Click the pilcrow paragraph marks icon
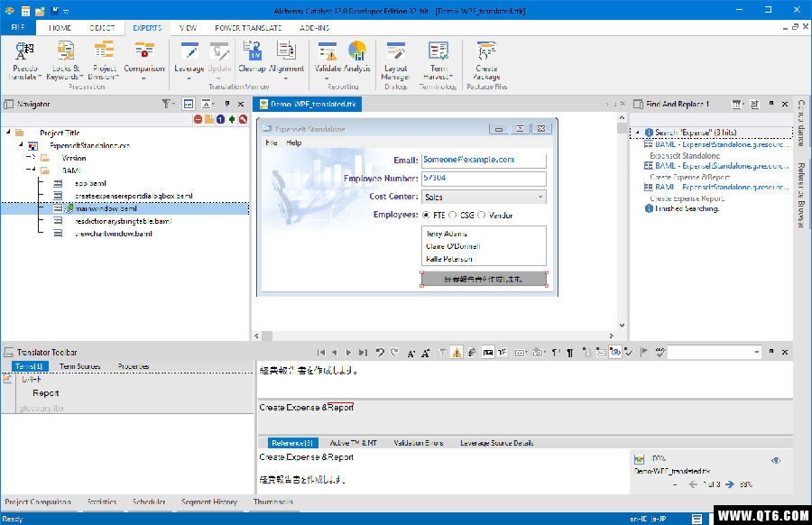 point(569,353)
